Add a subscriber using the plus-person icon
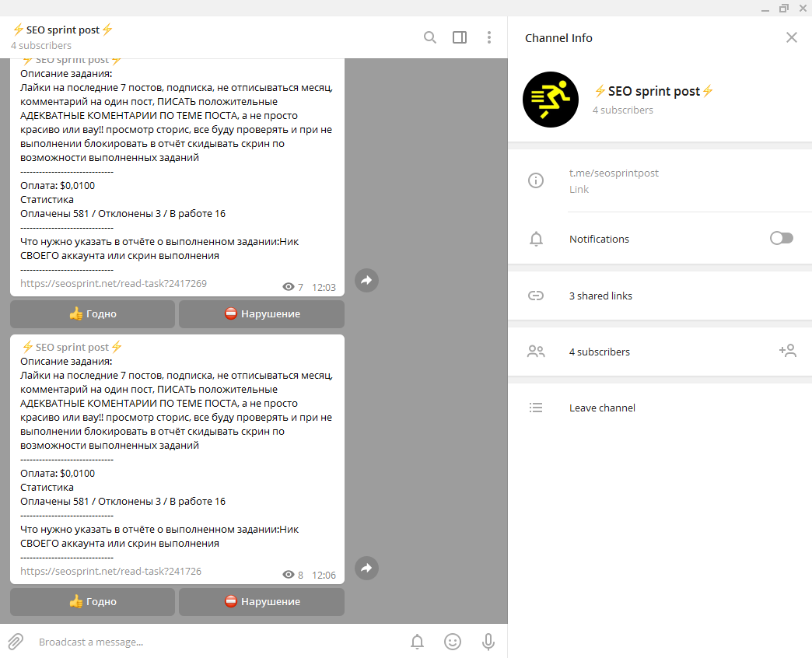 coord(788,351)
